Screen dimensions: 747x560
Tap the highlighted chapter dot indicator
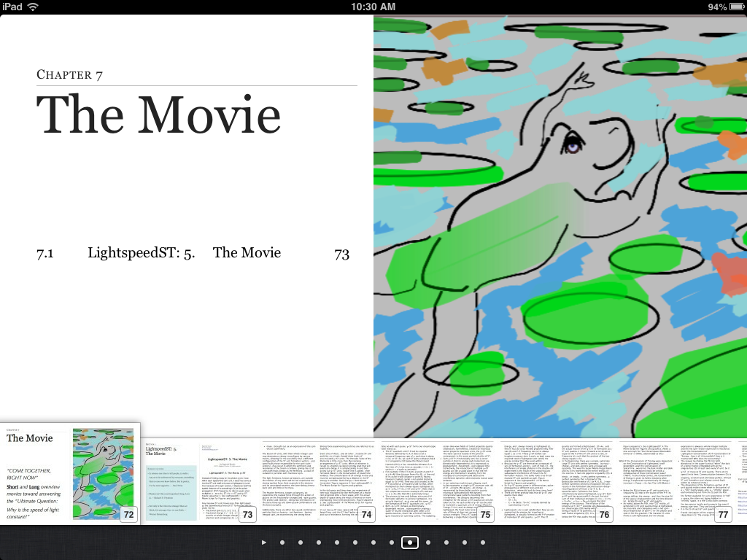tap(410, 542)
